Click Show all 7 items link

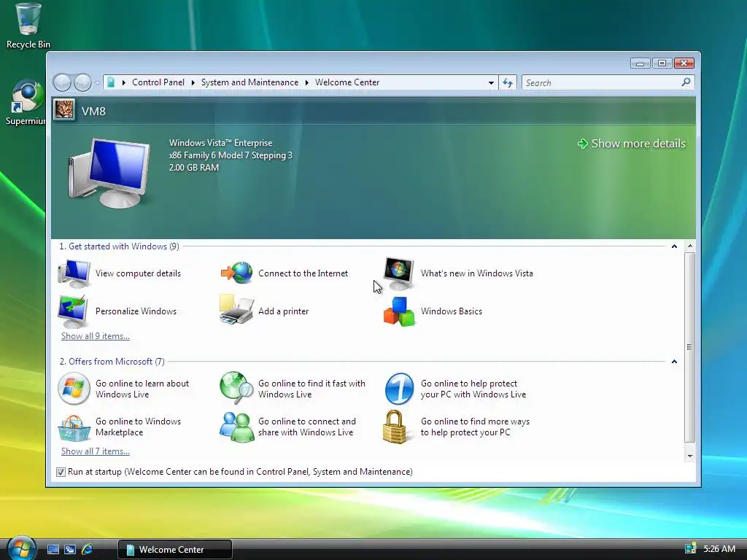(96, 451)
